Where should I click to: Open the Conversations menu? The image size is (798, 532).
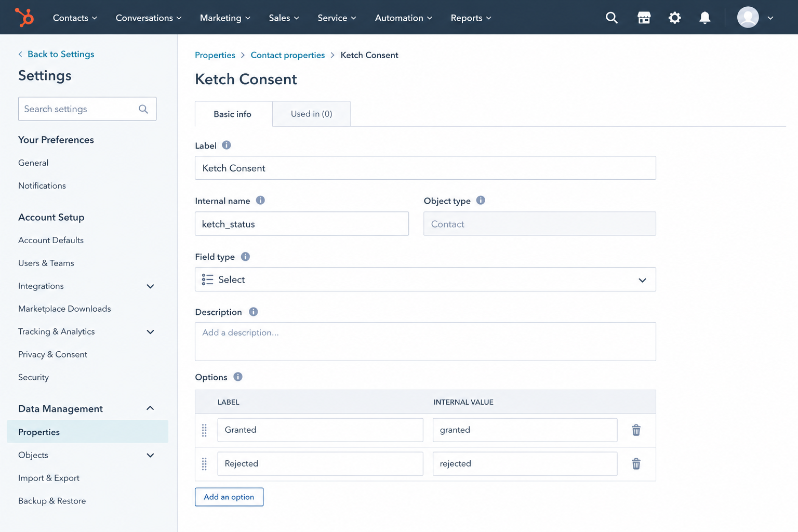[x=149, y=18]
